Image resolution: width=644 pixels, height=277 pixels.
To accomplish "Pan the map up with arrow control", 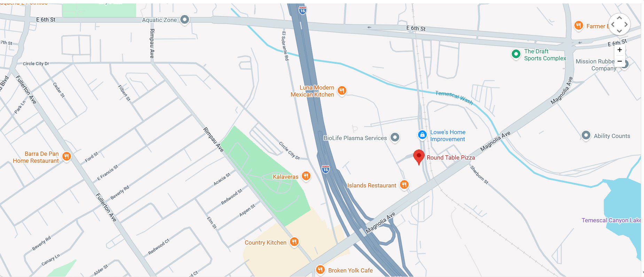I will tap(619, 18).
